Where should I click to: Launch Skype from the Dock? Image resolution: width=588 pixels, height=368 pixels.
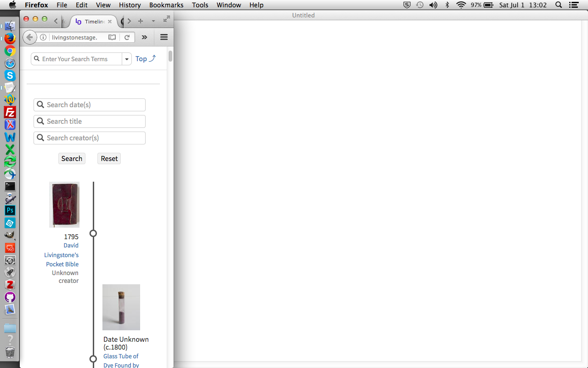(10, 75)
